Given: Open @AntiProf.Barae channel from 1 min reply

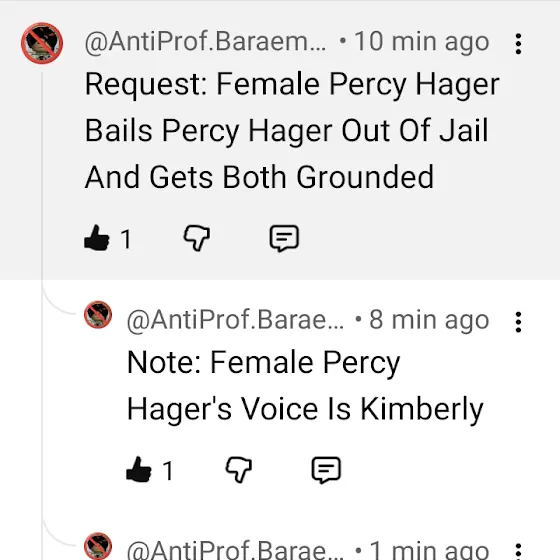Looking at the screenshot, I should [x=236, y=550].
